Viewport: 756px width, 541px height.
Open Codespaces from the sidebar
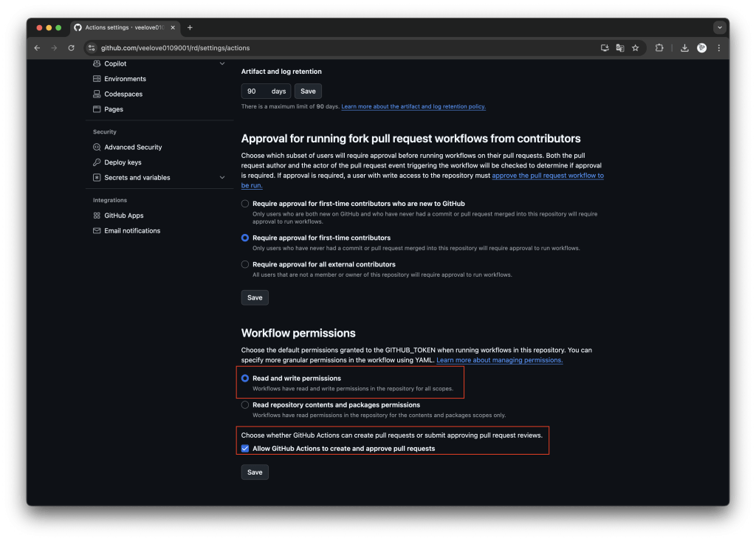pos(123,94)
